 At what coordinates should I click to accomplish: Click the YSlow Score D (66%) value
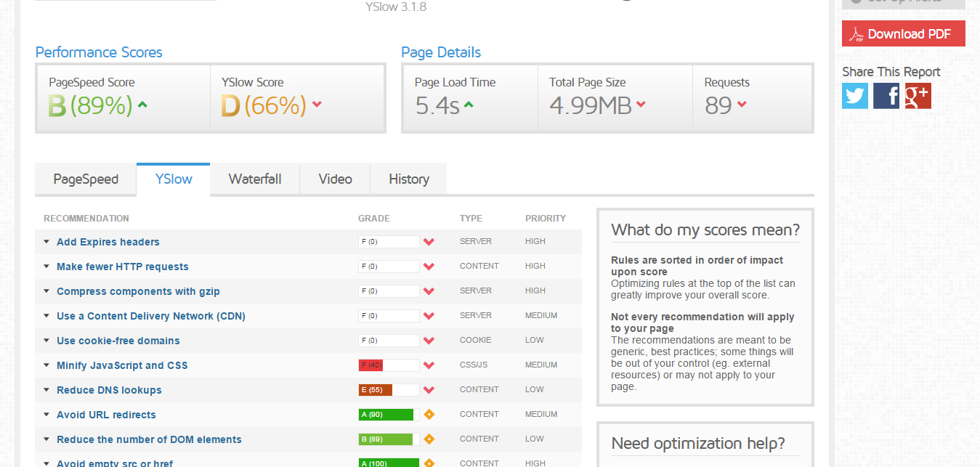263,106
